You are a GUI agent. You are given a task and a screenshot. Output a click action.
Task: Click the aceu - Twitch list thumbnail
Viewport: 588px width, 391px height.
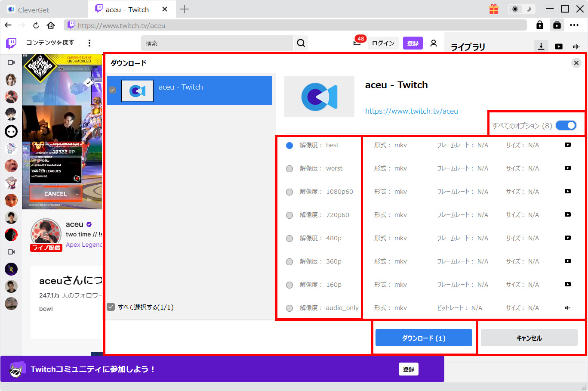pos(137,91)
